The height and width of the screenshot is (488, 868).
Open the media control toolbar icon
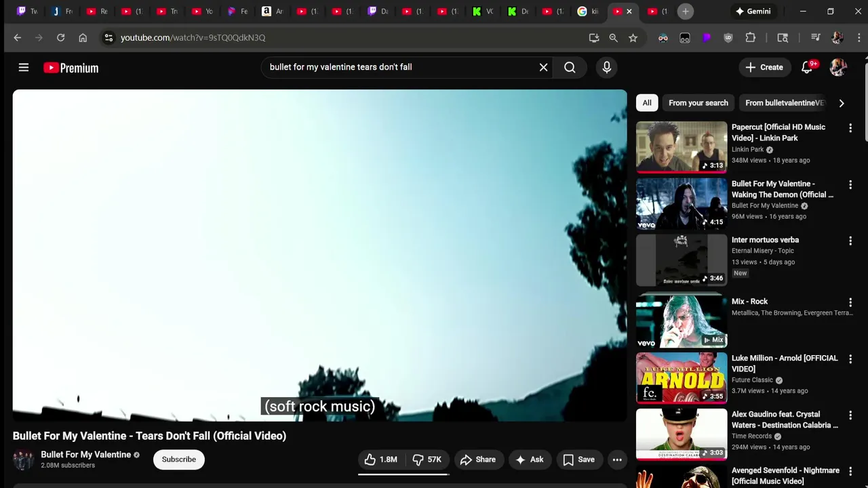coord(815,38)
